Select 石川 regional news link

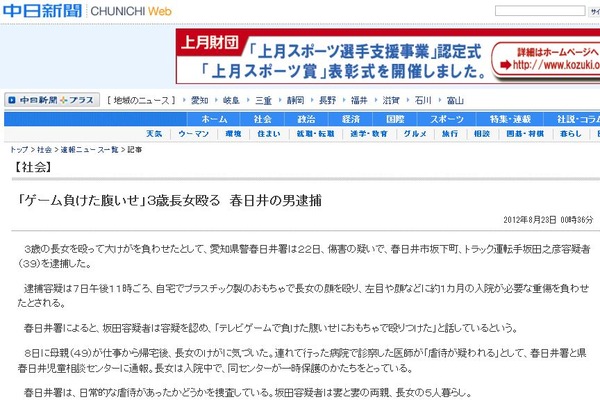(x=423, y=100)
